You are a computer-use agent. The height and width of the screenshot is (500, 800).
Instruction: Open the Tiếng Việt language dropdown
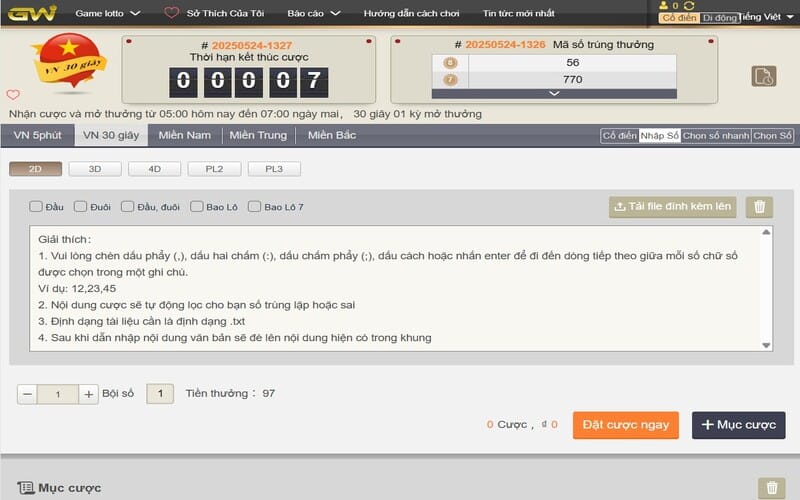coord(767,17)
